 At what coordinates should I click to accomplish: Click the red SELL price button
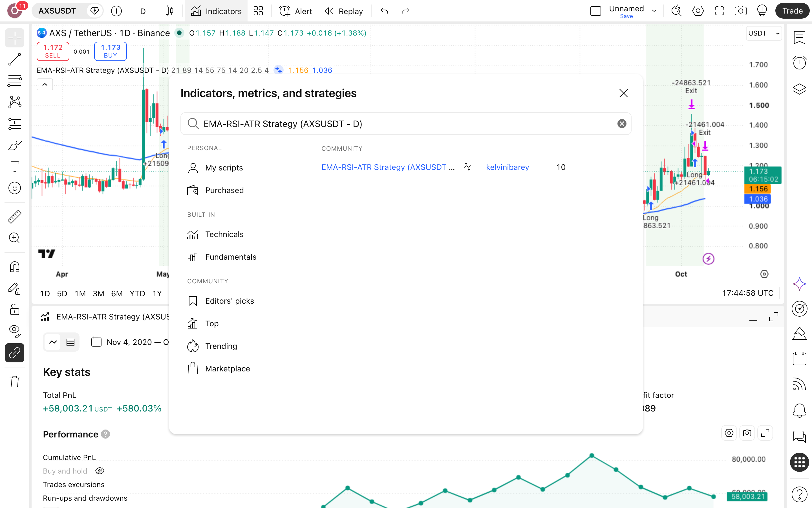point(53,51)
